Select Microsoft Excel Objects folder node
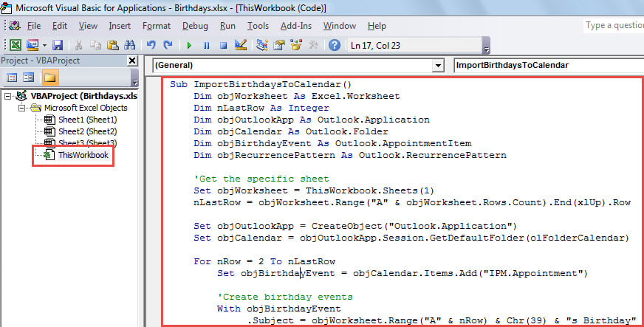The width and height of the screenshot is (644, 327). pos(86,108)
